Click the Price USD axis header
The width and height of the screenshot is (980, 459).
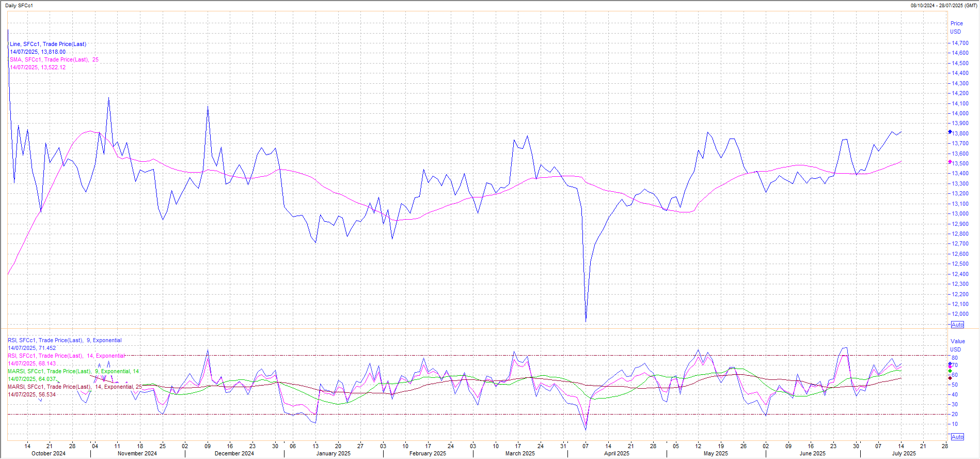pyautogui.click(x=956, y=27)
